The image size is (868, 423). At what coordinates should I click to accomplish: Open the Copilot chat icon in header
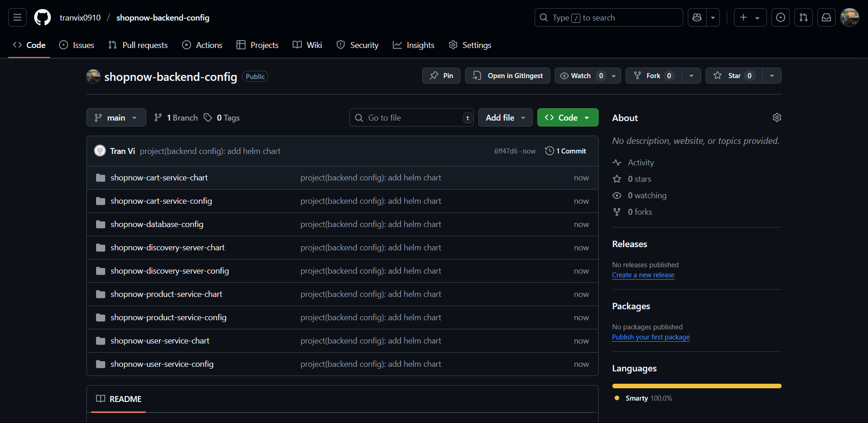pyautogui.click(x=697, y=17)
